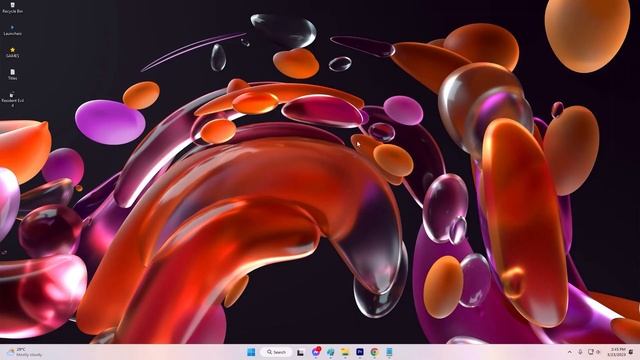This screenshot has width=640, height=360.
Task: Open the notification icon beside the clock
Action: point(631,352)
